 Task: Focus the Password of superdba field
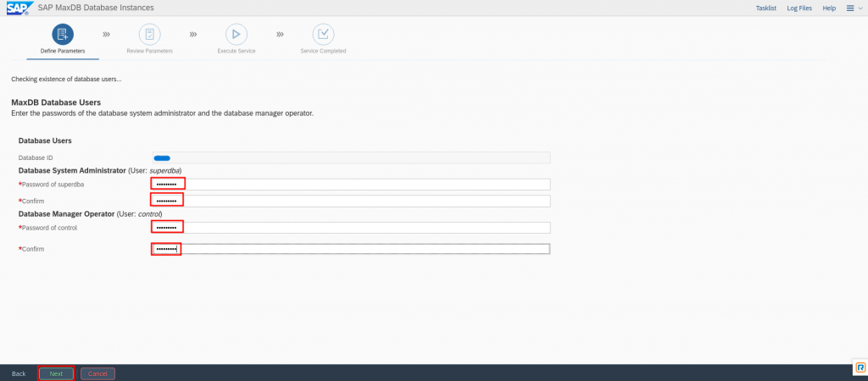pos(351,184)
